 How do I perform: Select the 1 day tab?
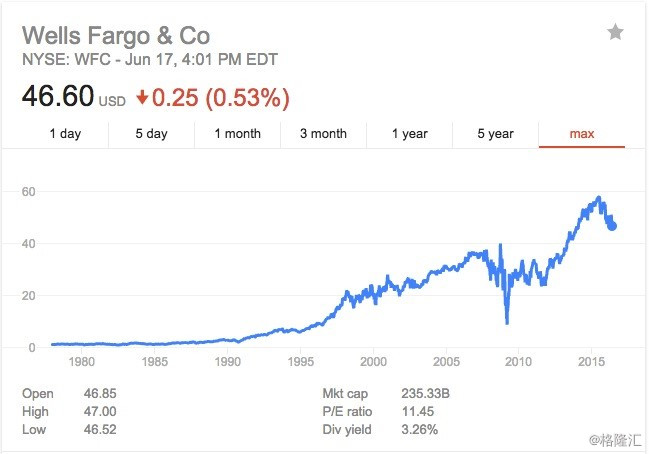66,134
